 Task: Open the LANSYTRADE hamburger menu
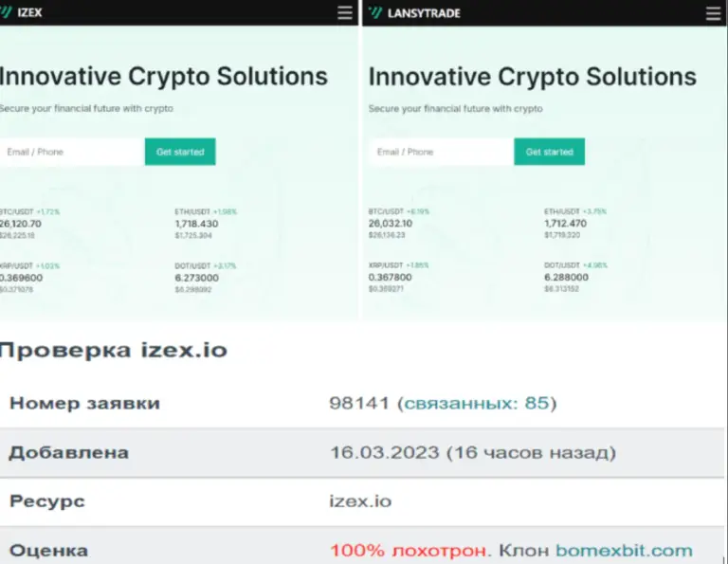713,13
